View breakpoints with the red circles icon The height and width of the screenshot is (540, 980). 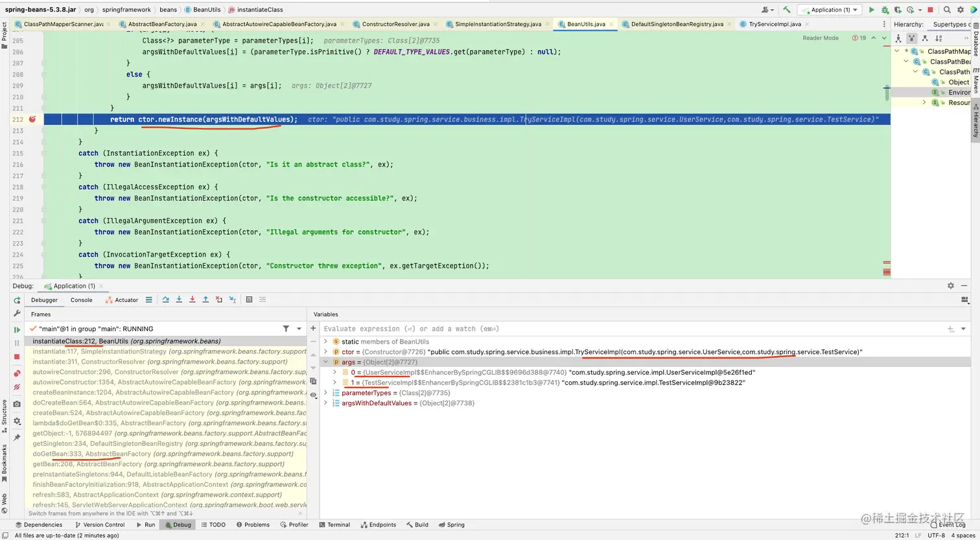pos(17,373)
